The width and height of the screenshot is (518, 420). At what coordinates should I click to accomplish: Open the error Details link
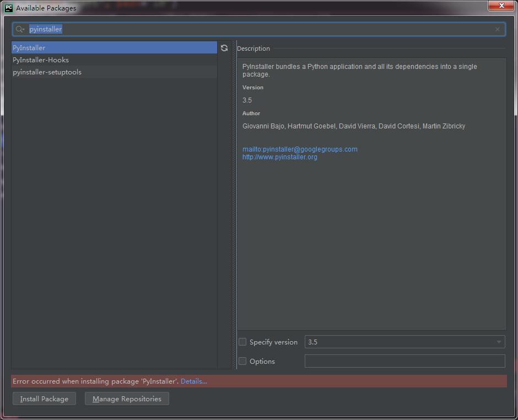click(x=194, y=381)
